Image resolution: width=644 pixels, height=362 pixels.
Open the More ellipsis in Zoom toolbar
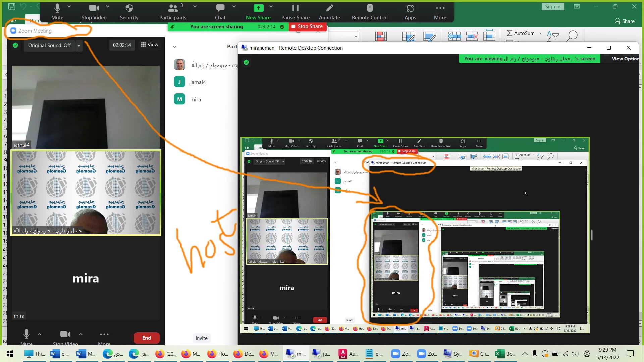click(x=440, y=8)
